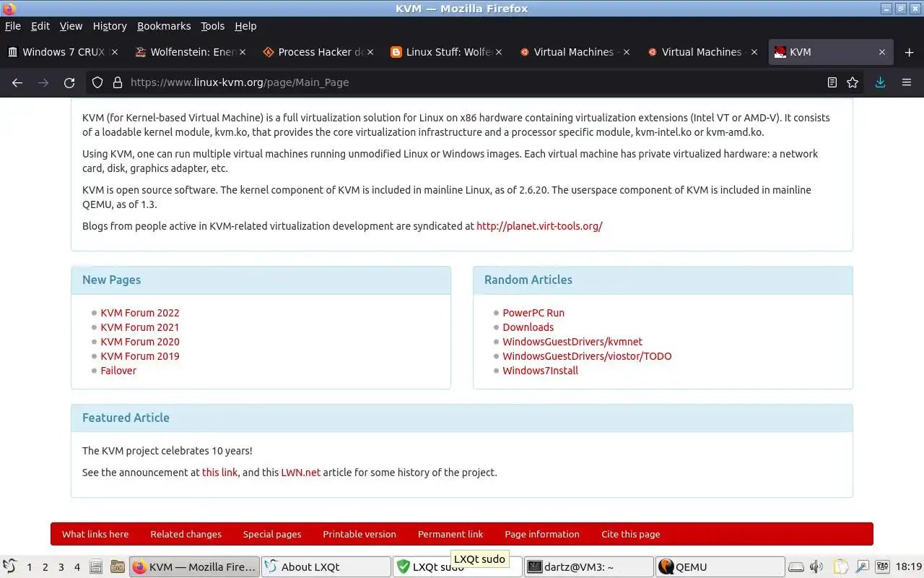Open the KVM Forum 2021 link
Screen dimensions: 924x578
click(140, 327)
